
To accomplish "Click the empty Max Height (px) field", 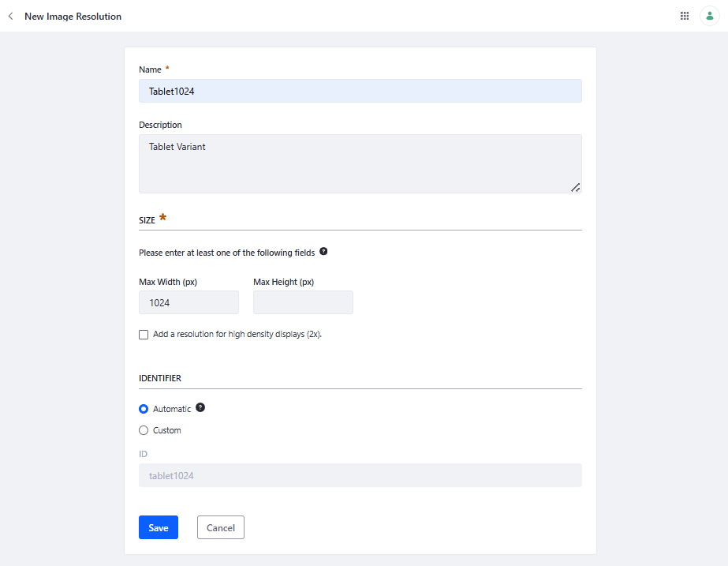I will coord(303,302).
